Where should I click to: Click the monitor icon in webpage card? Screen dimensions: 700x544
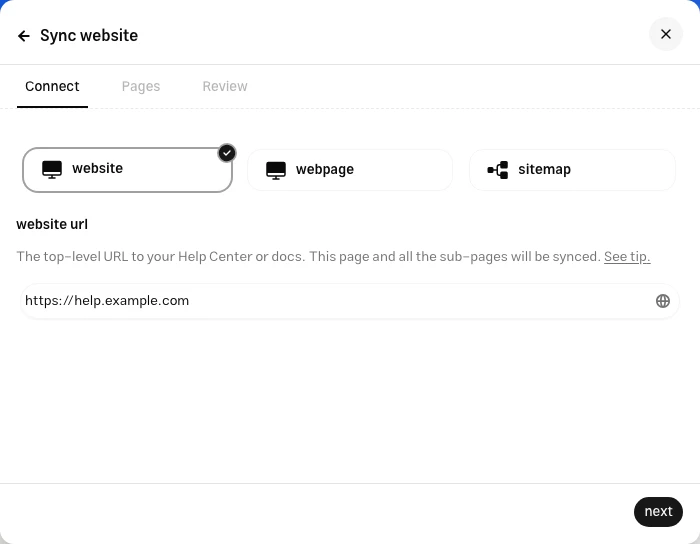[x=275, y=170]
